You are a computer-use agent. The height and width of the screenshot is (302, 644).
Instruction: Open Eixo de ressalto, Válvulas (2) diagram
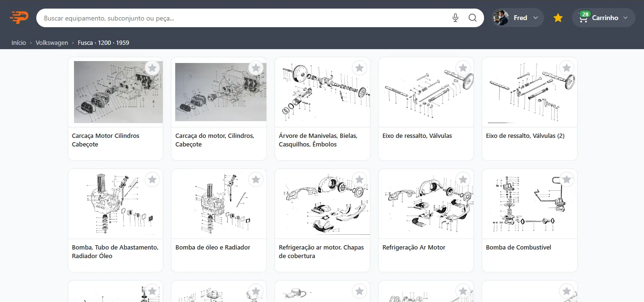[529, 92]
